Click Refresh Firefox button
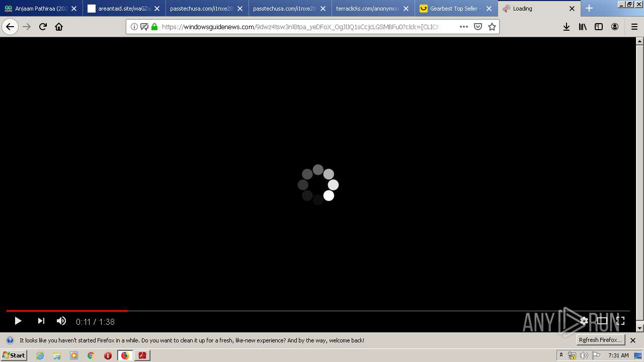 [x=600, y=340]
